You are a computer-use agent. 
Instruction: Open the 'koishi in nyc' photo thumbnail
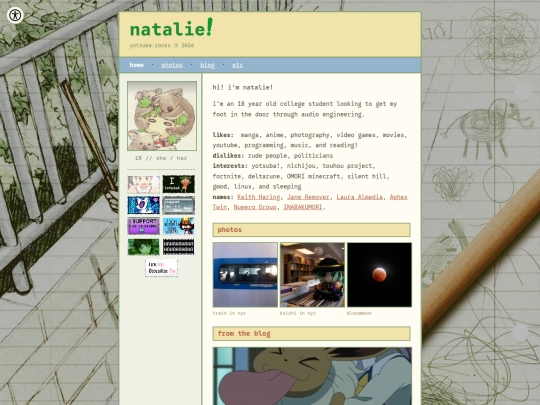[312, 274]
